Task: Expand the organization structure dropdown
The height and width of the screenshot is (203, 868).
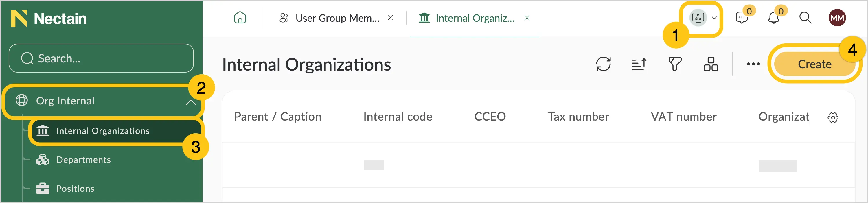Action: tap(704, 18)
